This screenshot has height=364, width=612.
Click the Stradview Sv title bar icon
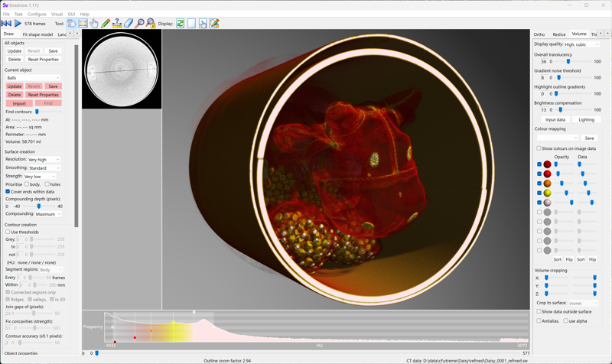pos(5,5)
